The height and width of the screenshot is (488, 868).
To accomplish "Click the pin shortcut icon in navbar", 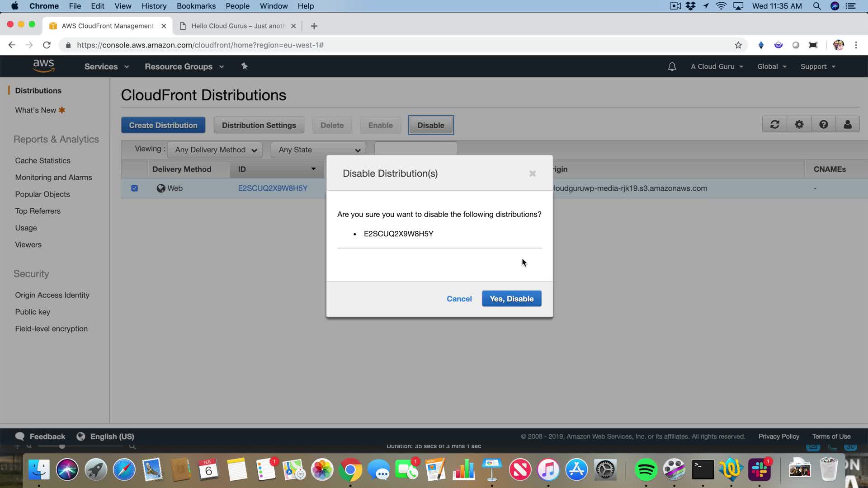I will pos(244,66).
